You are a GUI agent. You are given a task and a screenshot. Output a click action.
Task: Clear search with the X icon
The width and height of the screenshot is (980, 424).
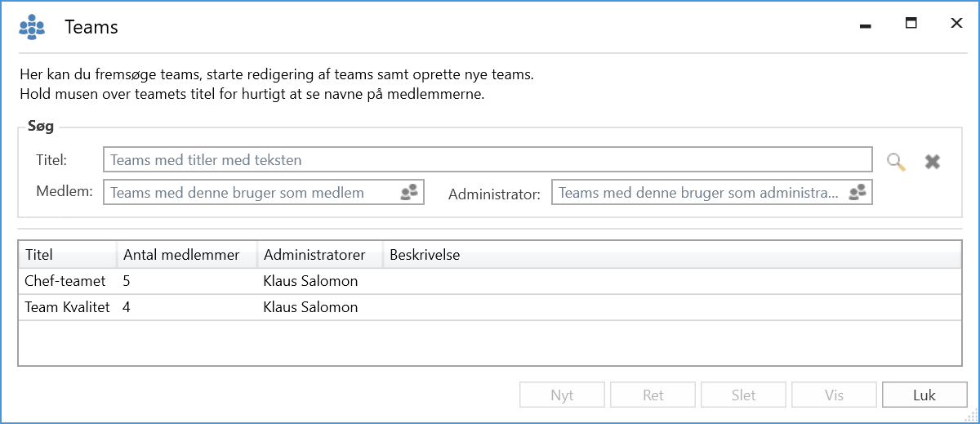coord(932,162)
